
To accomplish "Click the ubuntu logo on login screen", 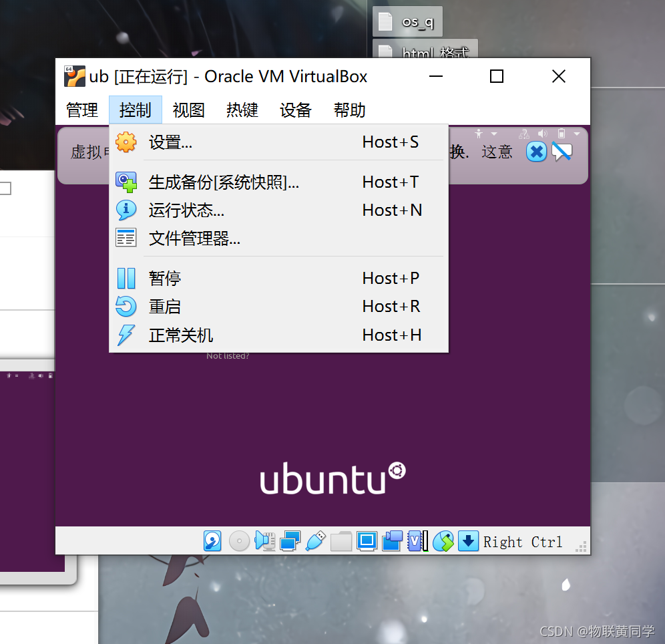I will [x=333, y=478].
